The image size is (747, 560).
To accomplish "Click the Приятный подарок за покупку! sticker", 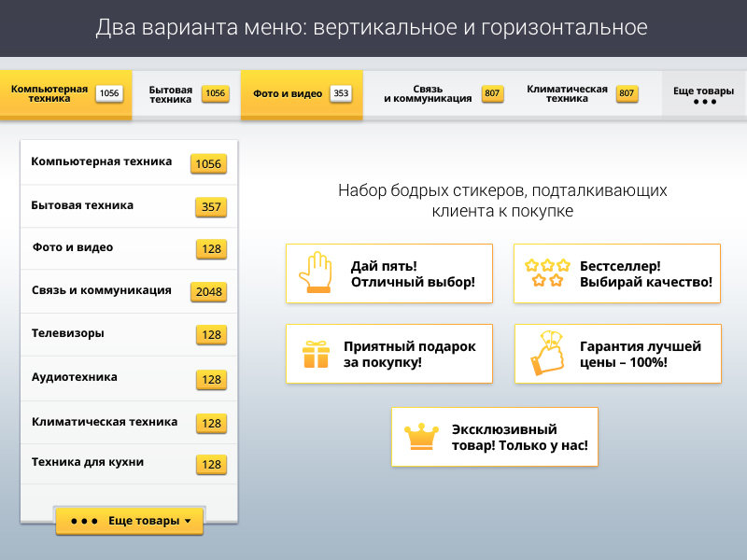I will point(389,354).
